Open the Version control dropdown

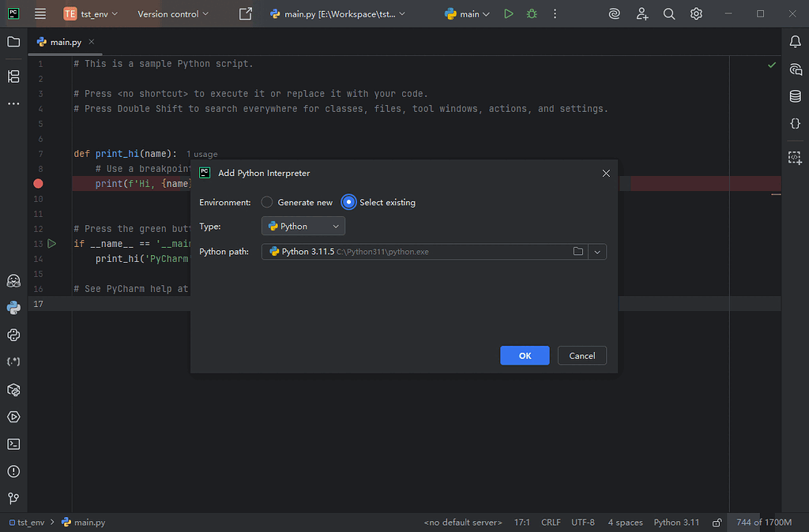173,14
